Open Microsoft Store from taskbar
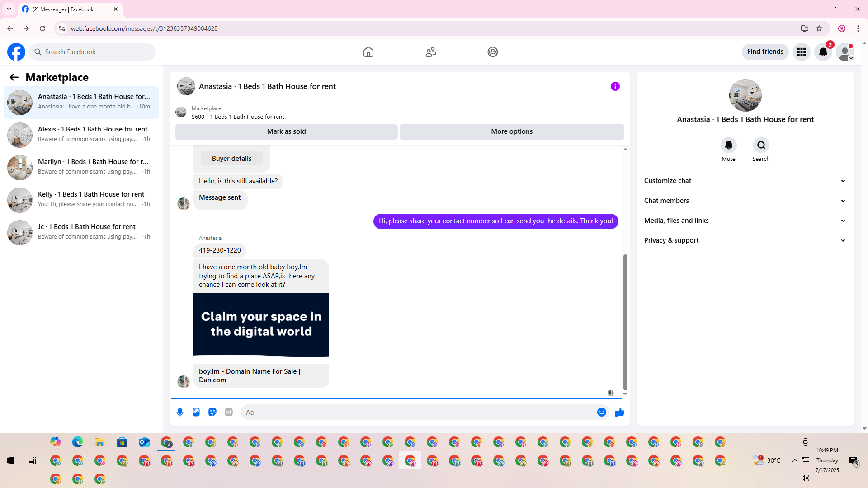This screenshot has width=868, height=488. [122, 442]
